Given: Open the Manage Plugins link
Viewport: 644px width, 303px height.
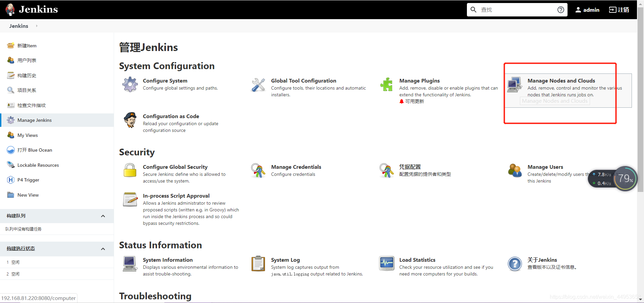Looking at the screenshot, I should point(419,81).
